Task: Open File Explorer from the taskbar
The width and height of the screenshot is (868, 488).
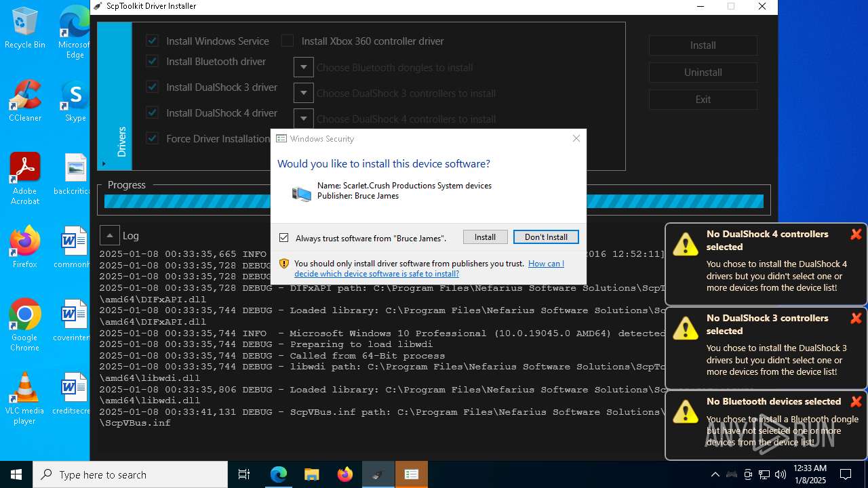Action: [311, 474]
